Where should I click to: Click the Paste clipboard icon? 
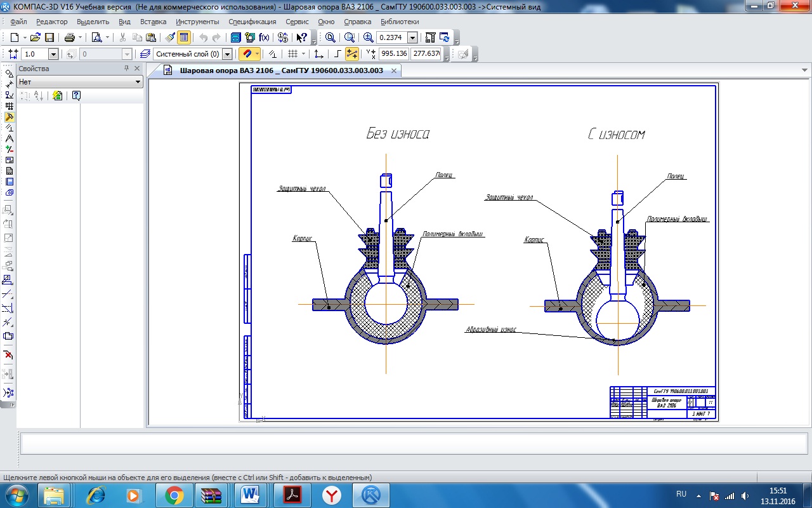click(151, 37)
